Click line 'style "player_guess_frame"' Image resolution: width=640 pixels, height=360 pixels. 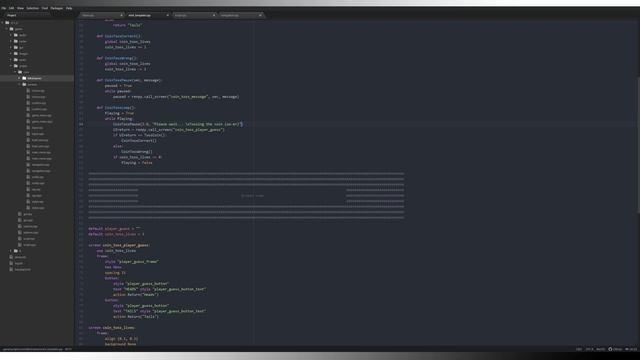coord(132,262)
